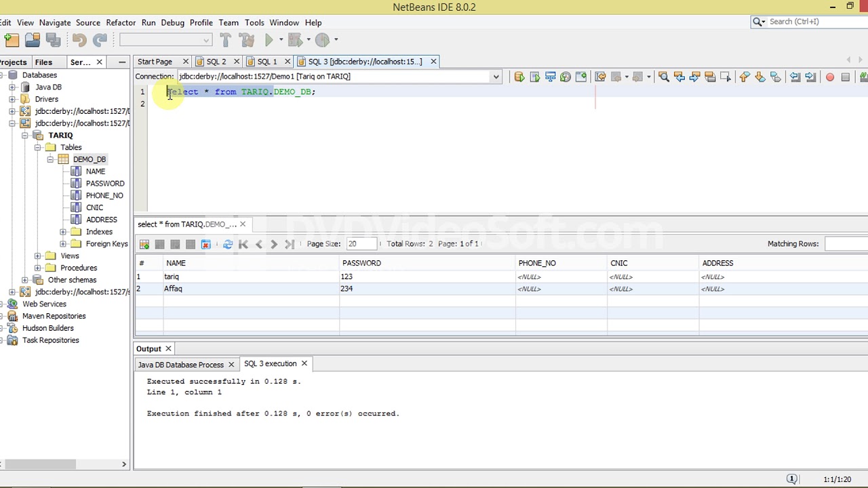Open Debug Project dropdown arrow

click(308, 40)
